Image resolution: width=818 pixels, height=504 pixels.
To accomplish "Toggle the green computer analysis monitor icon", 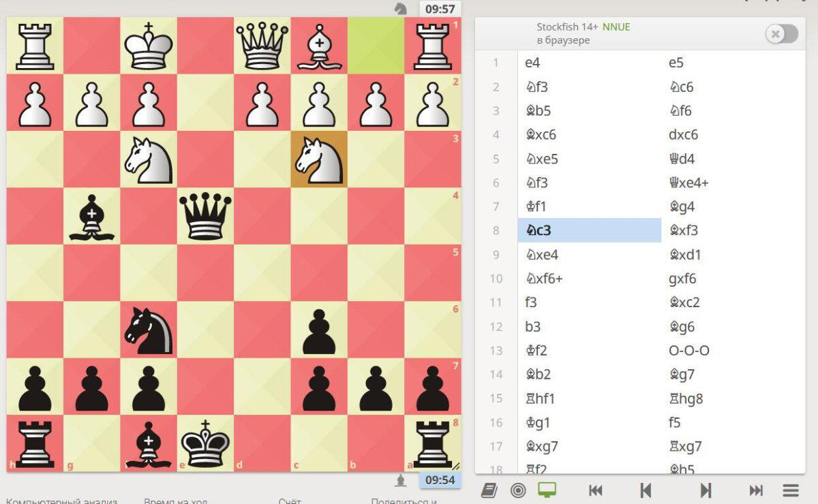I will pos(547,490).
